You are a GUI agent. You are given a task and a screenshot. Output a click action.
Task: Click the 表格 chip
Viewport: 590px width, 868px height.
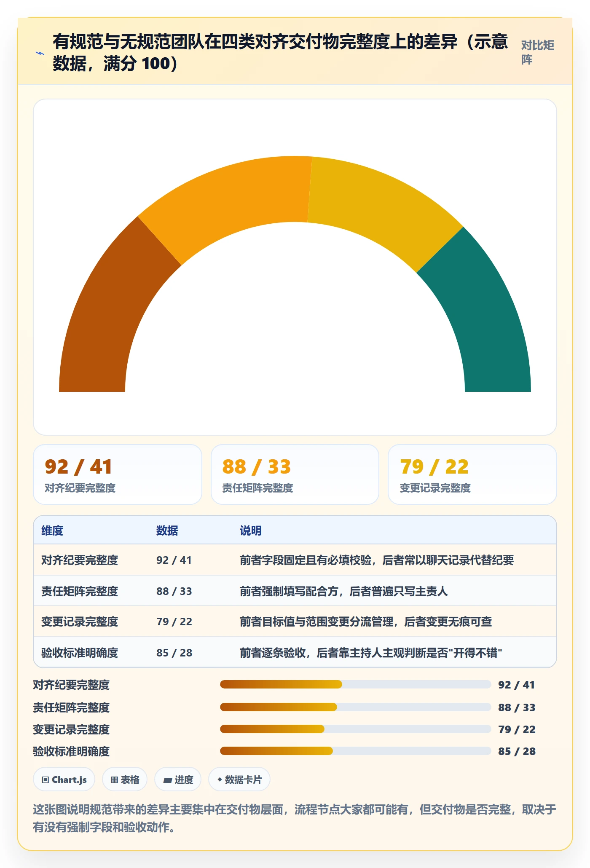pos(125,780)
